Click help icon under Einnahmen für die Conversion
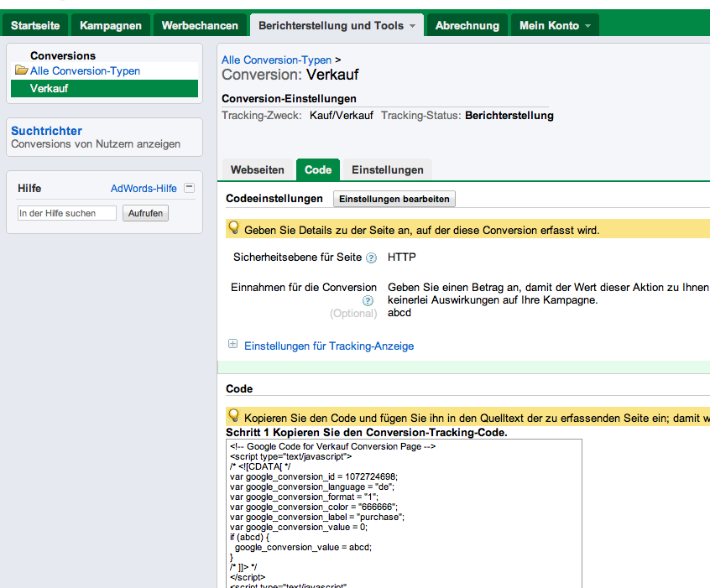 click(x=368, y=300)
